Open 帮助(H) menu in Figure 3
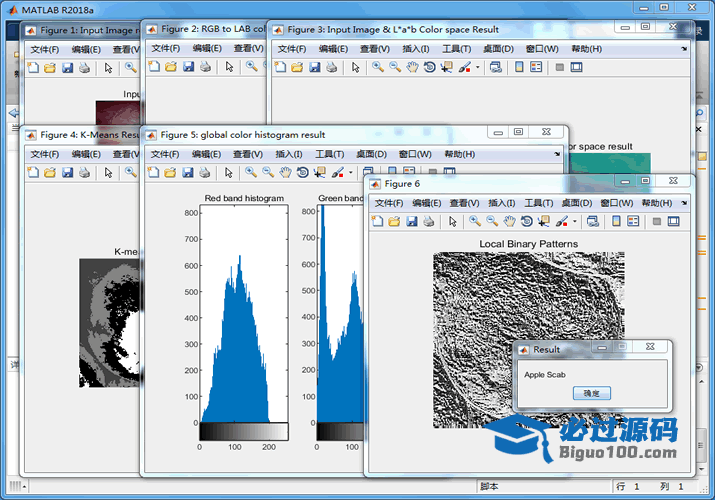715x500 pixels. coord(586,49)
